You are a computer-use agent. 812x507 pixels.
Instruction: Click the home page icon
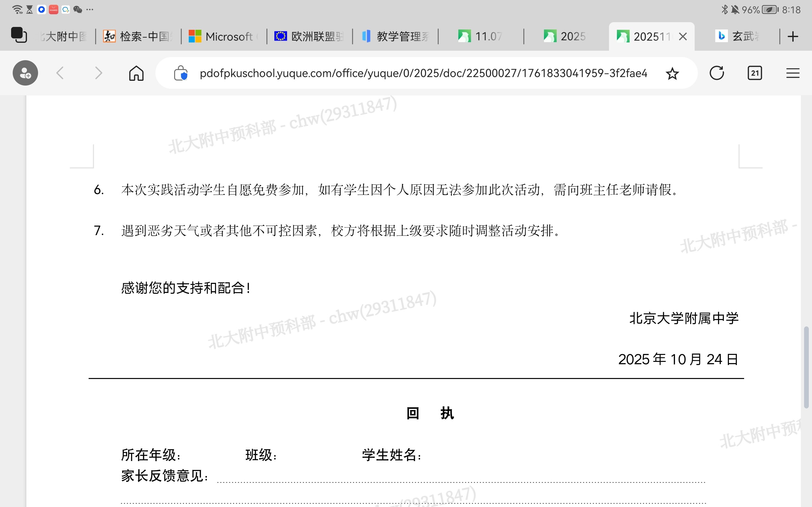pos(136,73)
